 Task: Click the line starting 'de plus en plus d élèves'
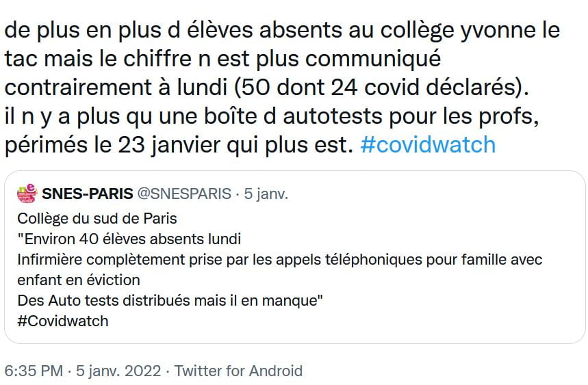282,30
